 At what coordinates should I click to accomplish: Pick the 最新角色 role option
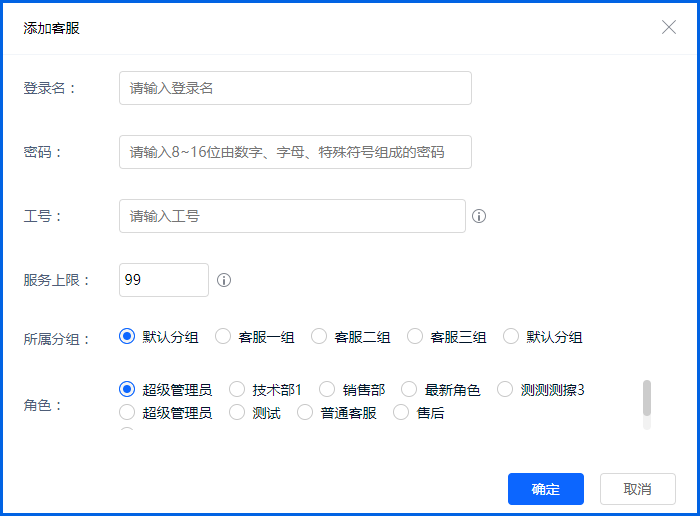click(409, 389)
